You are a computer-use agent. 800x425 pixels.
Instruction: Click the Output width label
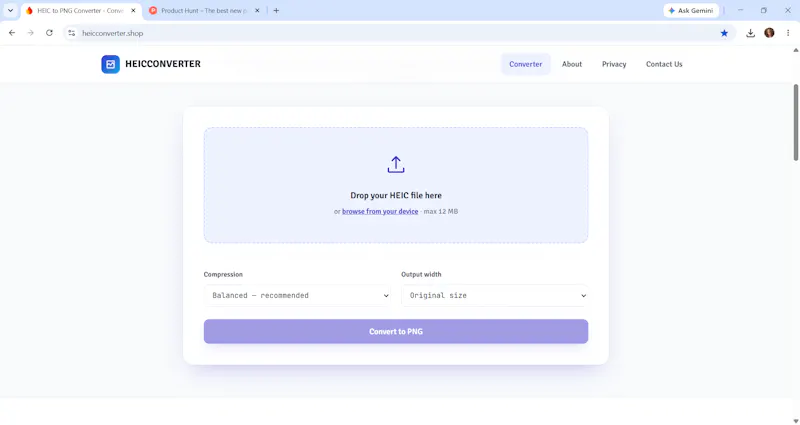coord(421,274)
